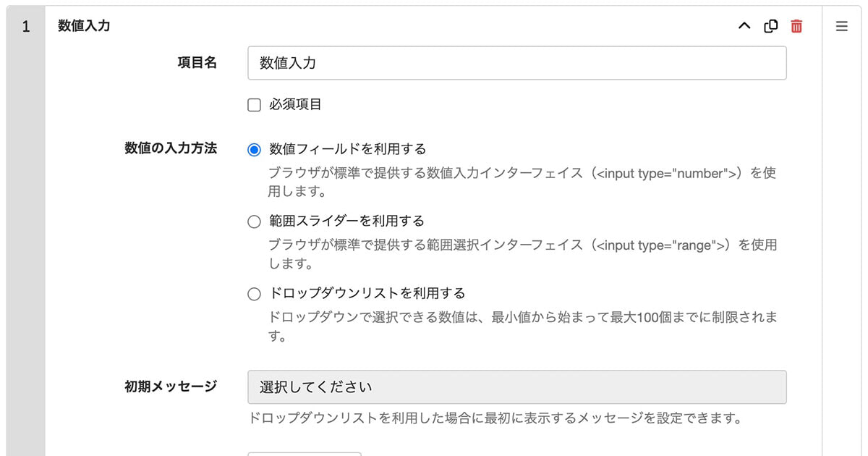Image resolution: width=868 pixels, height=456 pixels.
Task: Click the 項目名 field label
Action: pos(197,64)
